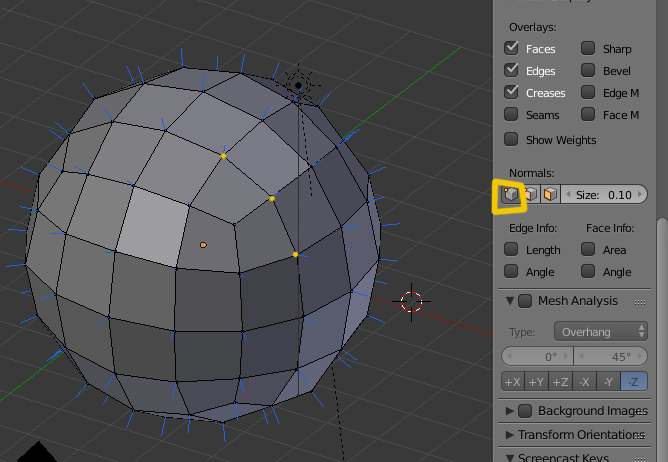Enable Face Info Angle checkbox
The height and width of the screenshot is (462, 668).
[x=588, y=271]
